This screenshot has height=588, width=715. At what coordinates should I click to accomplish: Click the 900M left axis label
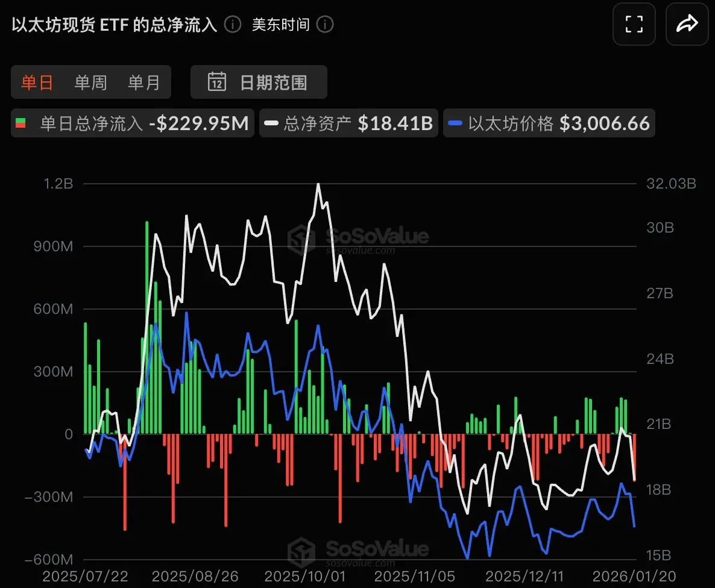pyautogui.click(x=53, y=246)
